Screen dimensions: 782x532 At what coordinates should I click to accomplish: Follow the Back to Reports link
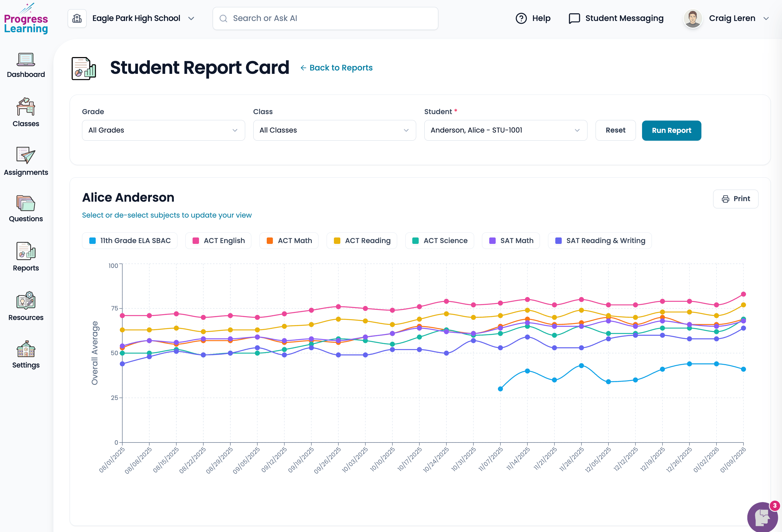[336, 68]
